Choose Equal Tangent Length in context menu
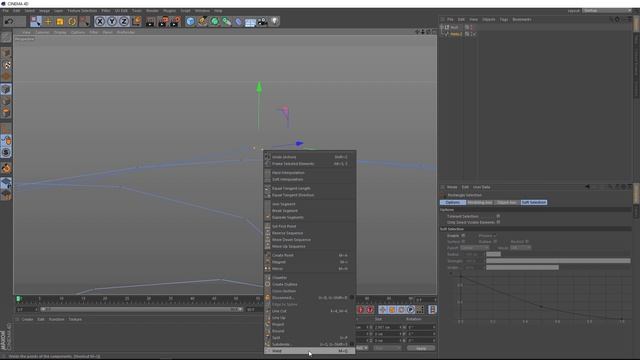The height and width of the screenshot is (360, 640). pos(309,188)
